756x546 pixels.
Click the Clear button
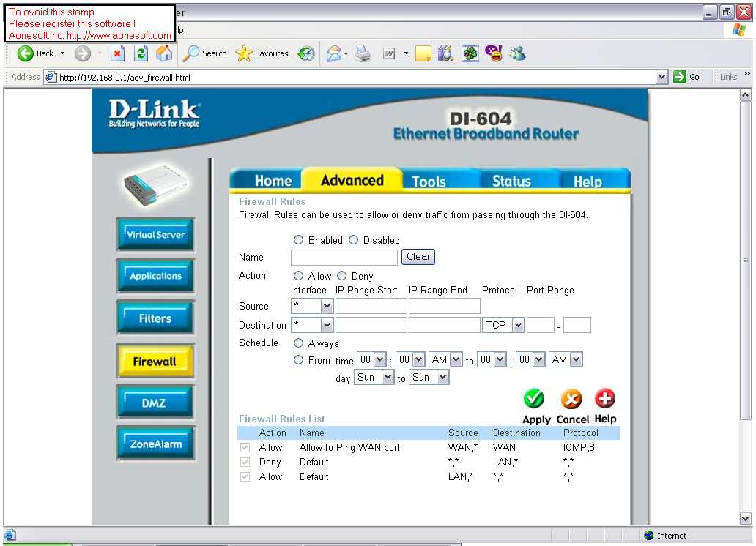(x=418, y=256)
